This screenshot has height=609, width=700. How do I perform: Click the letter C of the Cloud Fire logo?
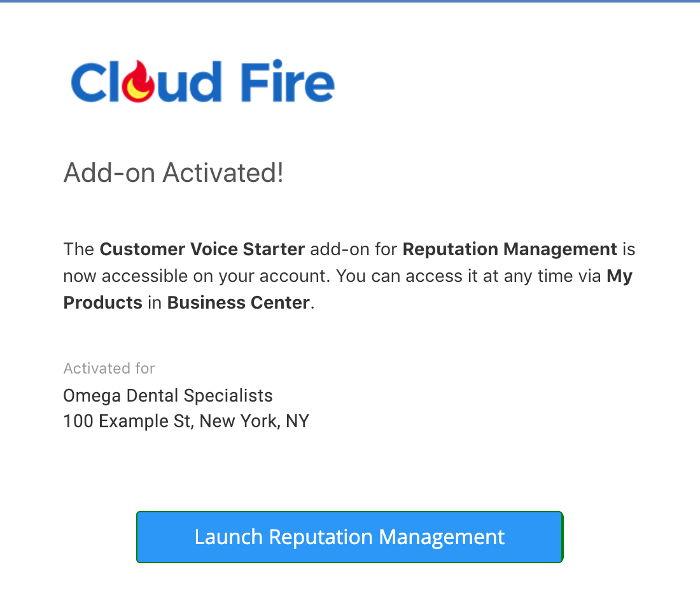(x=88, y=82)
